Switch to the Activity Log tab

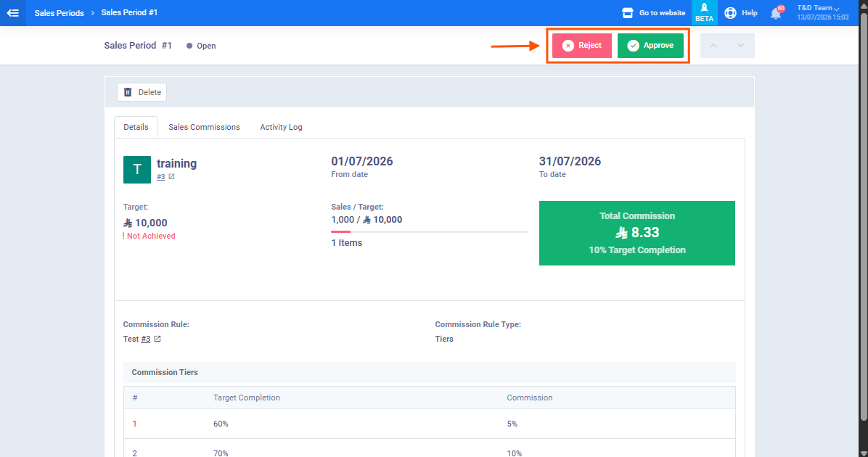click(281, 127)
